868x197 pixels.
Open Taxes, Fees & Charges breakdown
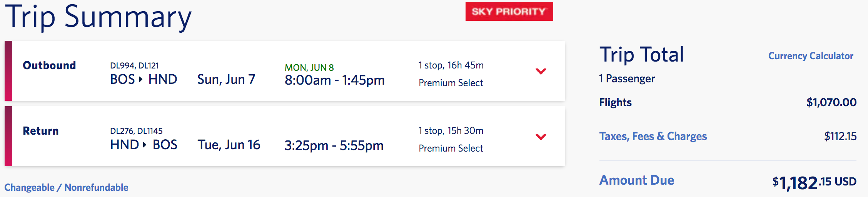(x=653, y=136)
